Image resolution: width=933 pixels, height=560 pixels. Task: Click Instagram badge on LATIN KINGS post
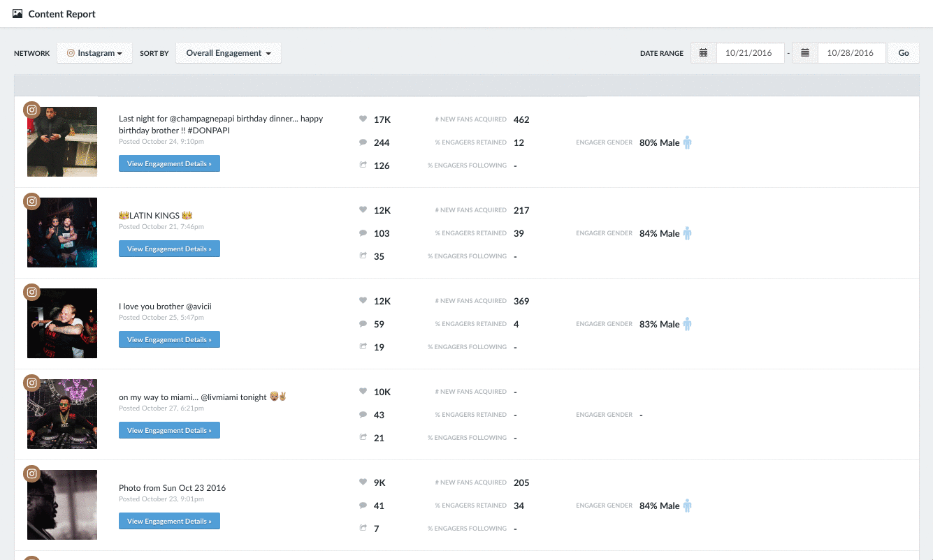pos(31,201)
